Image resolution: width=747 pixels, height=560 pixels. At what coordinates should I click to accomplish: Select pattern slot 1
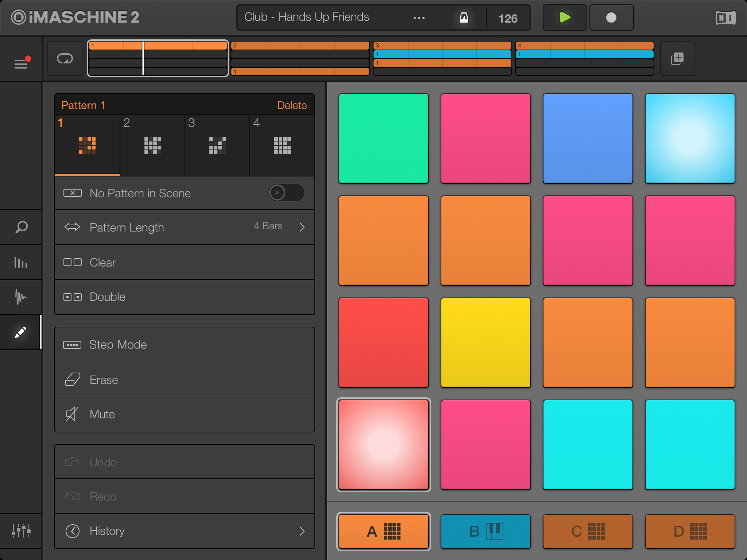point(87,145)
